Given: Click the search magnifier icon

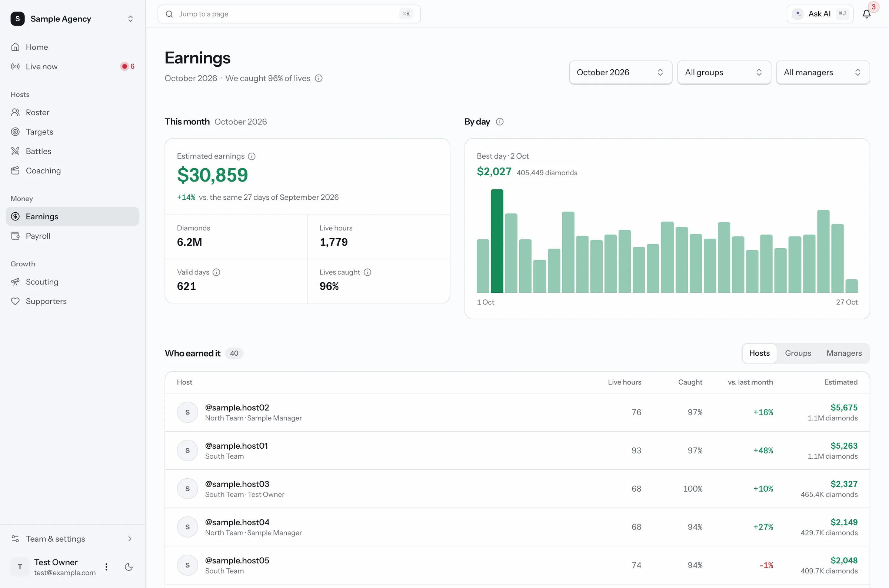Looking at the screenshot, I should (x=169, y=14).
